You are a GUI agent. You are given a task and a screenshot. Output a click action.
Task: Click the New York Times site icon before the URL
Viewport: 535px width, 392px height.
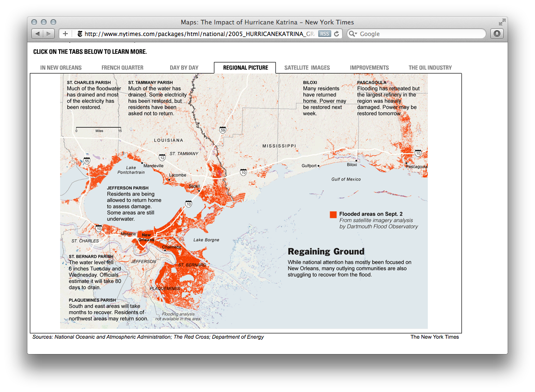tap(79, 34)
